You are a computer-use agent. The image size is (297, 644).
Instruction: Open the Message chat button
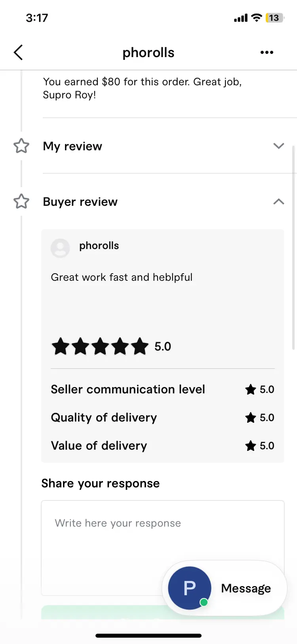click(x=225, y=588)
